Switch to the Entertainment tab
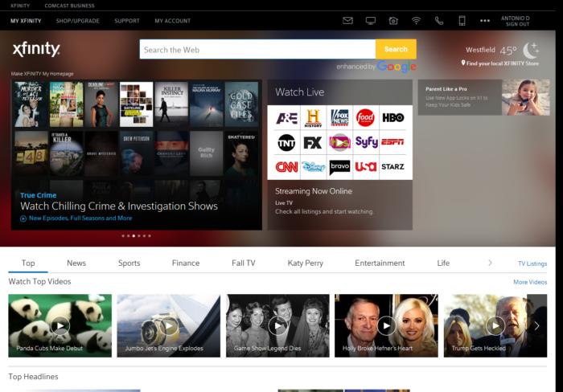 (x=380, y=263)
